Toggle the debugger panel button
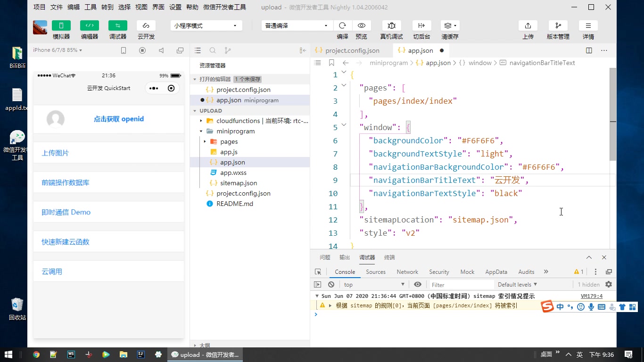This screenshot has height=362, width=644. point(118,25)
